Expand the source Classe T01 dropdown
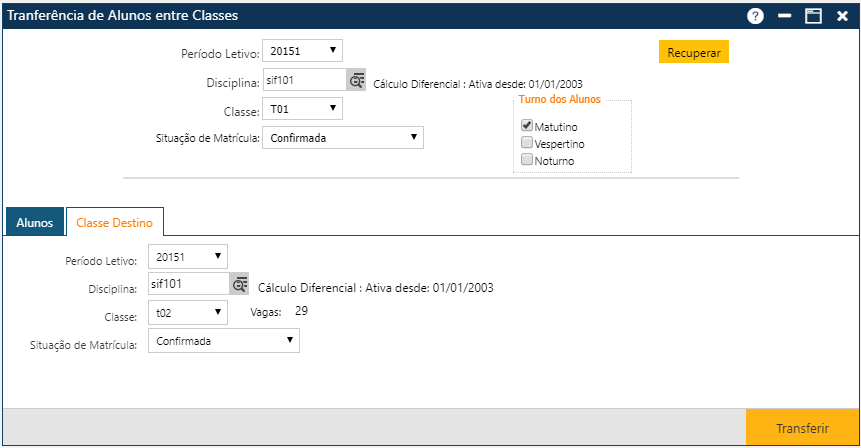Viewport: 861px width, 448px height. pyautogui.click(x=302, y=109)
